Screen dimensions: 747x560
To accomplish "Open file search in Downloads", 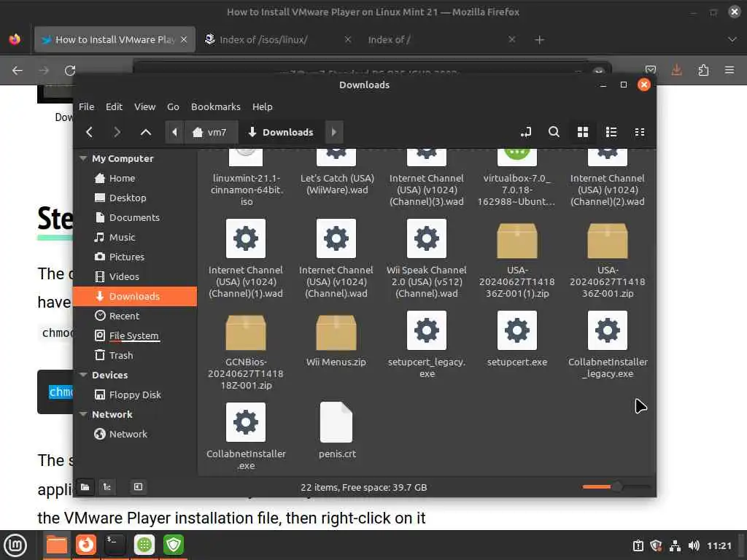I will [x=554, y=132].
